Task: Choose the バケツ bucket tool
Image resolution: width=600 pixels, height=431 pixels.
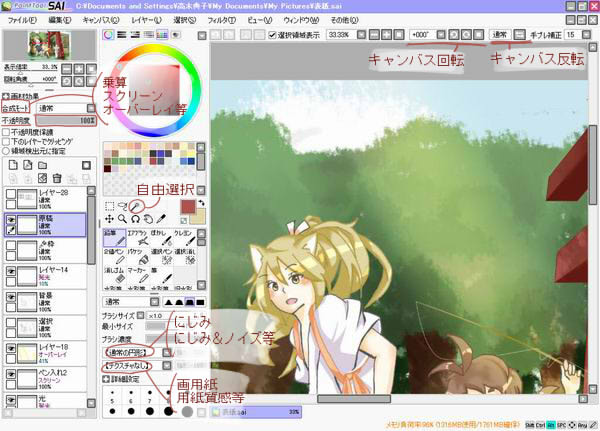Action: pos(138,256)
